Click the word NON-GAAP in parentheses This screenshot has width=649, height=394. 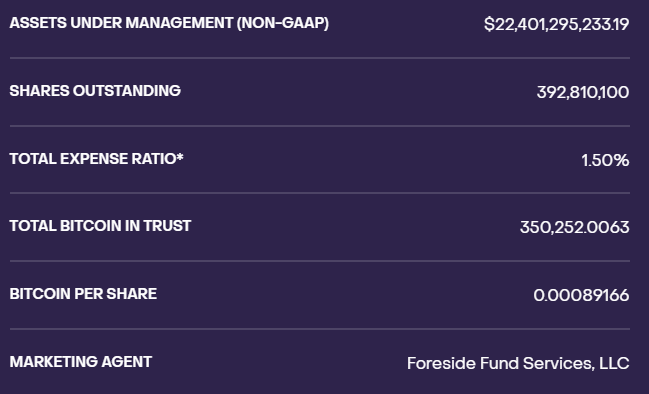(x=283, y=23)
